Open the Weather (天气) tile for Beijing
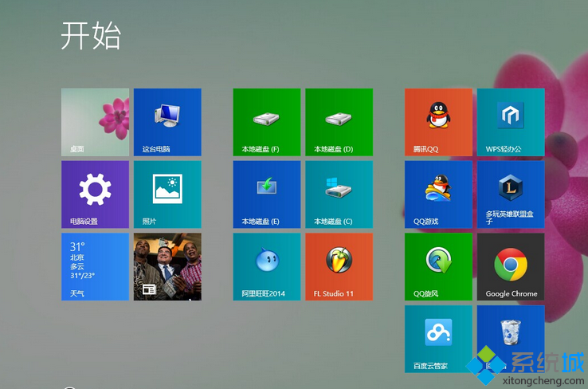Image resolution: width=588 pixels, height=389 pixels. pos(96,267)
